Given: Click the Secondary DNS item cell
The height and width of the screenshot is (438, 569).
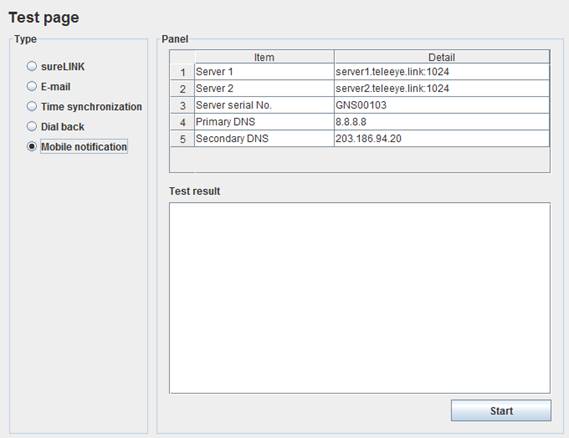Looking at the screenshot, I should (x=264, y=138).
